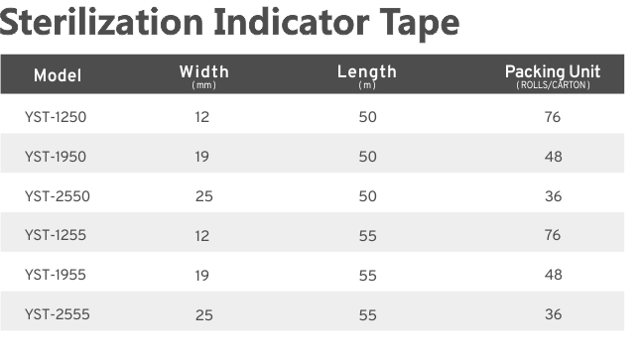The image size is (644, 358).
Task: Click the Sterilization Indicator Tape title
Action: coord(229,23)
